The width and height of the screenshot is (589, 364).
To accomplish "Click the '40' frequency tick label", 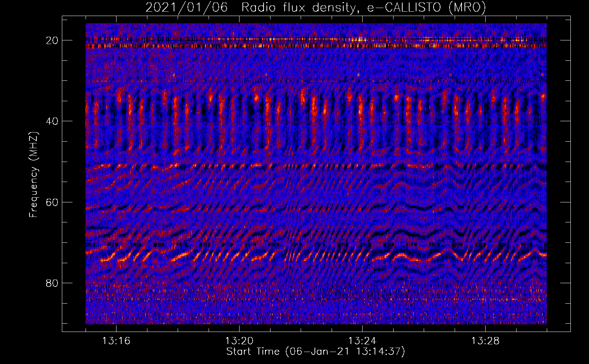I will click(x=52, y=121).
